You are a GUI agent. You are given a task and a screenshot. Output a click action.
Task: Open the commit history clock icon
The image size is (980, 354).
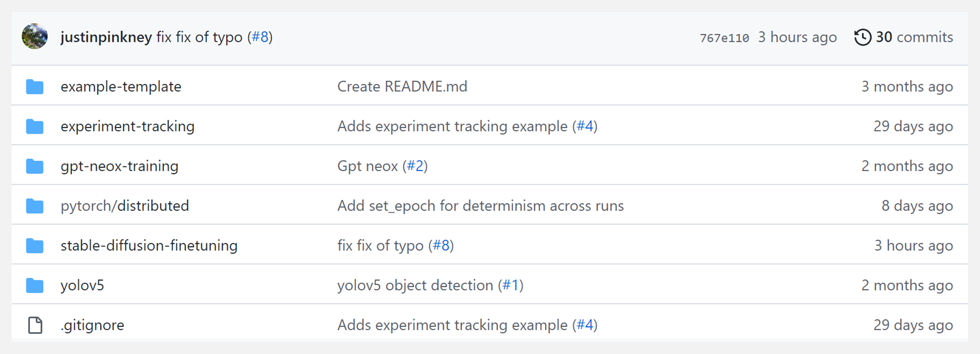(862, 37)
